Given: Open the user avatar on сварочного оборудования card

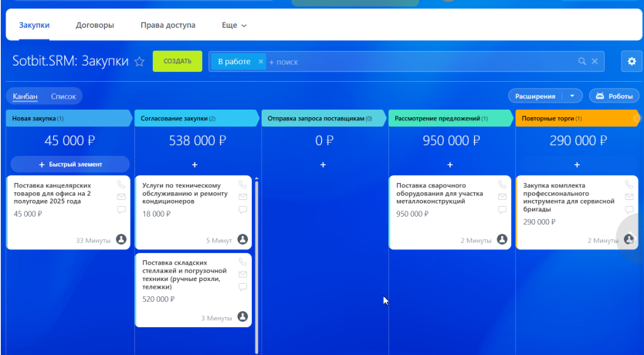Looking at the screenshot, I should [502, 239].
